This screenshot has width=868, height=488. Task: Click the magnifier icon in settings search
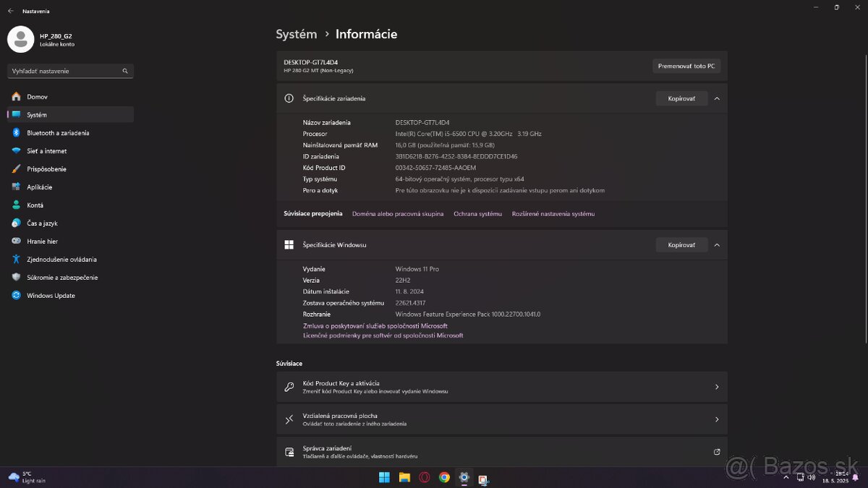(x=124, y=71)
